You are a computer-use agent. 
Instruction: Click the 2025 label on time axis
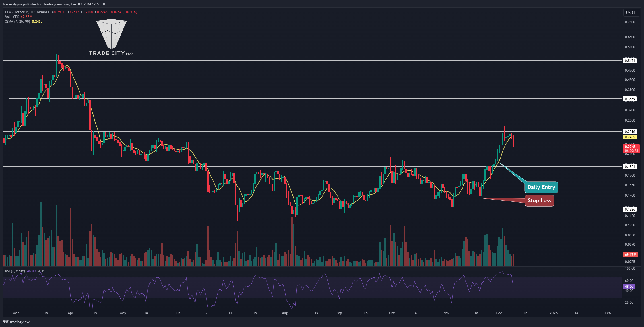554,313
